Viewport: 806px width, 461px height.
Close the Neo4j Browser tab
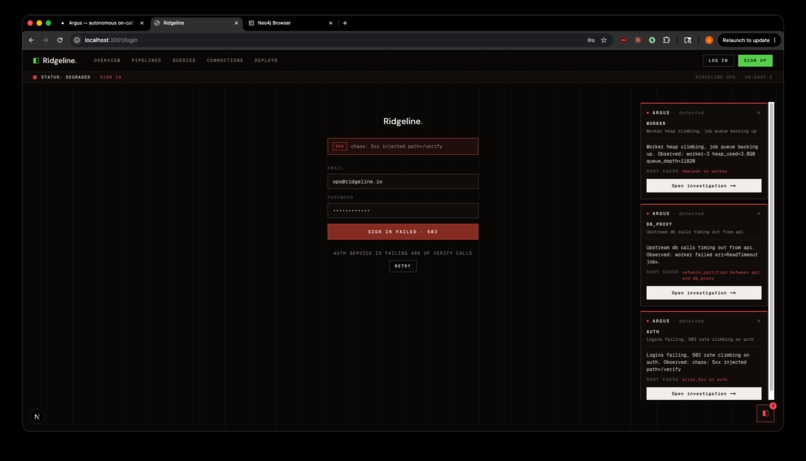[331, 23]
